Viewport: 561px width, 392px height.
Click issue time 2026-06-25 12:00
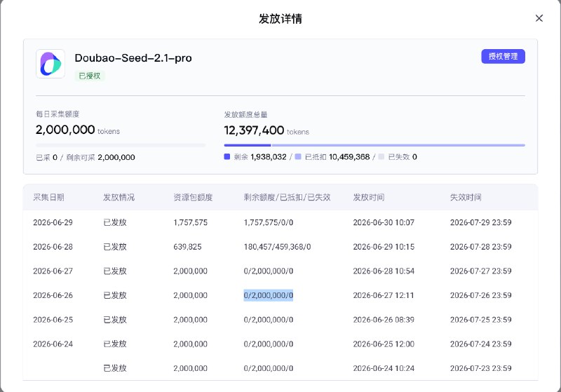[x=384, y=344]
